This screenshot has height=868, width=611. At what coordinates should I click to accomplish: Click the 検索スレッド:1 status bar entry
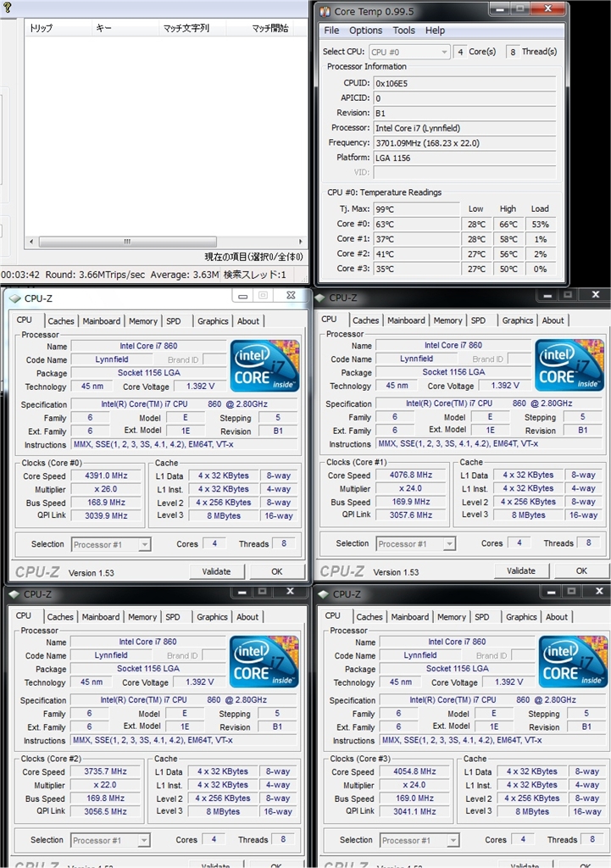254,275
